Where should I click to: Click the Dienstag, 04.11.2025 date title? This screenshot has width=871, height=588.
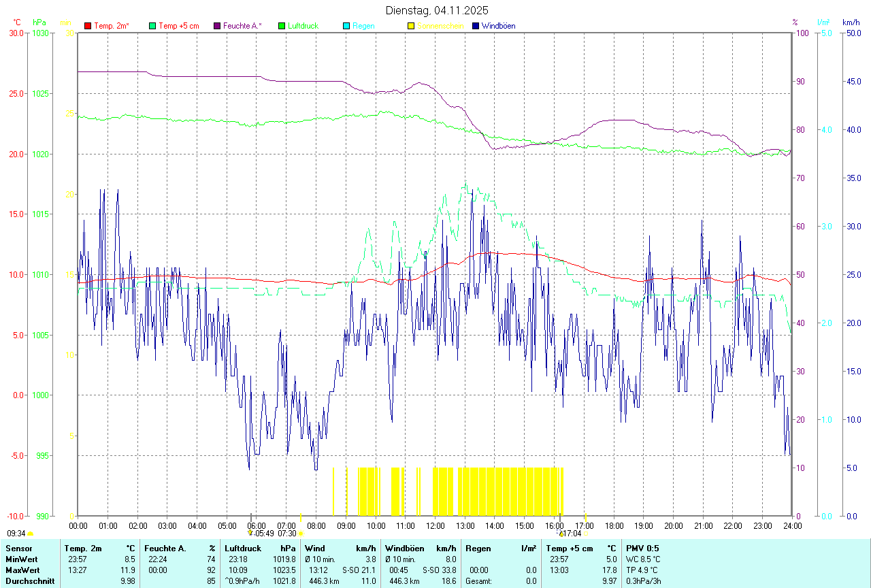pyautogui.click(x=437, y=10)
